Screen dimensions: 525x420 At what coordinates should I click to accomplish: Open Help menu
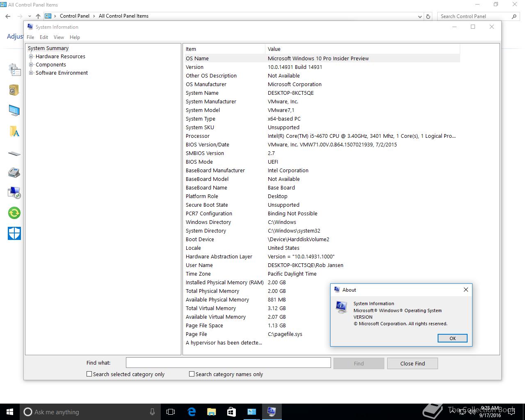tap(75, 37)
